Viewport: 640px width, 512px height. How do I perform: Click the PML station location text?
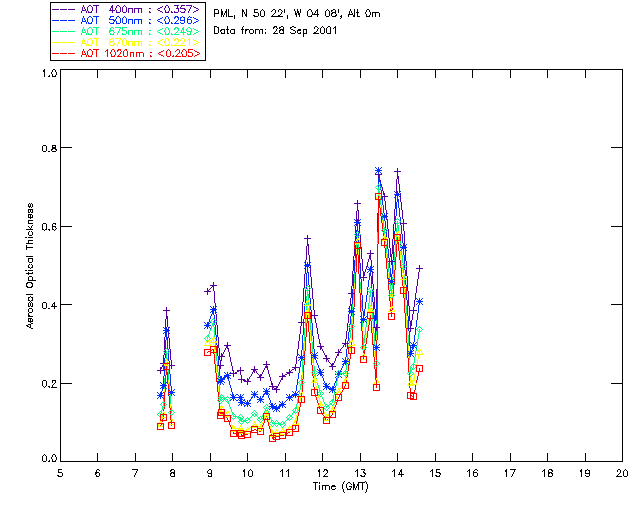pyautogui.click(x=297, y=14)
